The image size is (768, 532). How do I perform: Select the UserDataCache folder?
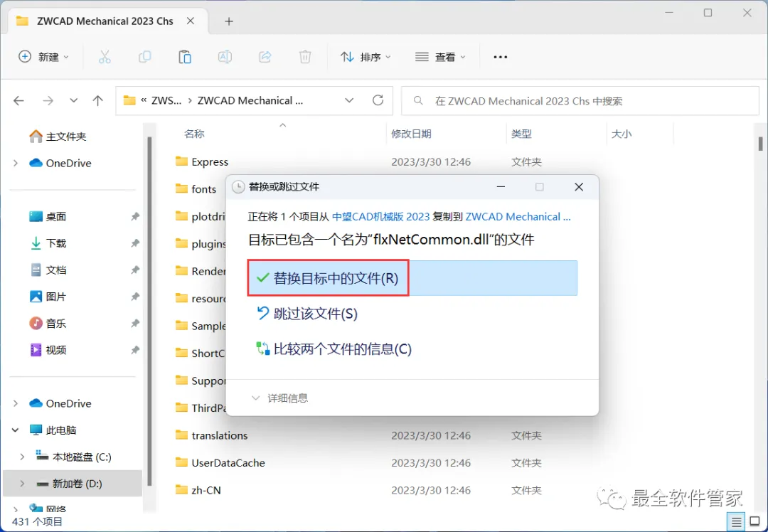coord(220,463)
